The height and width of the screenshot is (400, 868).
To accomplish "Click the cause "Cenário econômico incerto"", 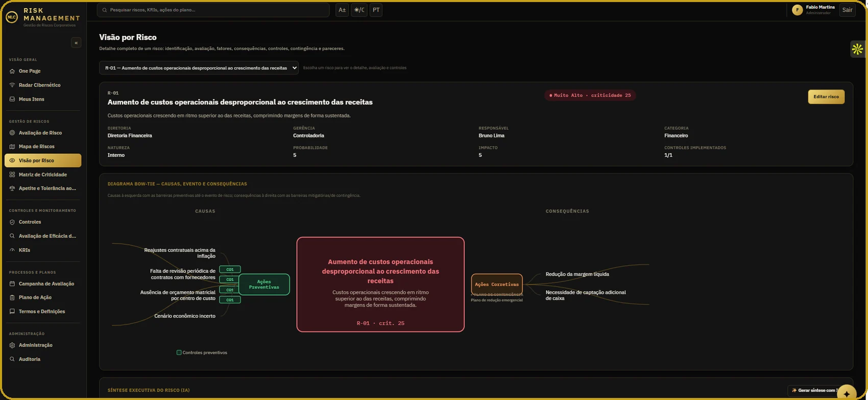I will pyautogui.click(x=185, y=316).
